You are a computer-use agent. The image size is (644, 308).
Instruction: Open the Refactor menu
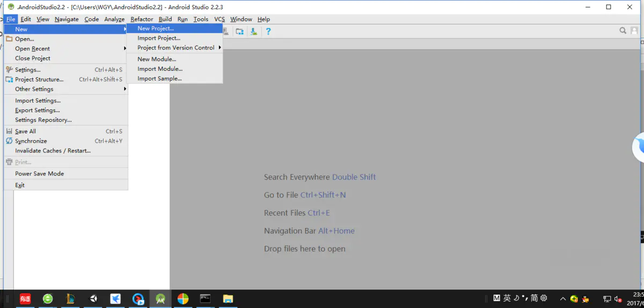point(142,19)
